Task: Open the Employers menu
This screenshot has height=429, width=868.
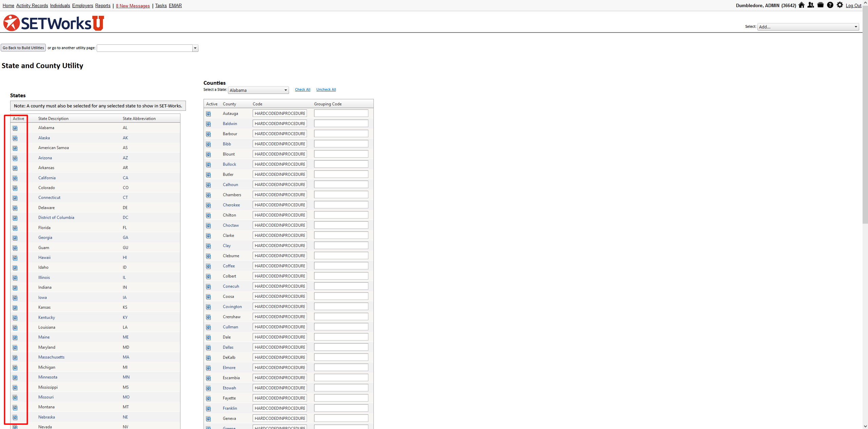Action: [82, 6]
